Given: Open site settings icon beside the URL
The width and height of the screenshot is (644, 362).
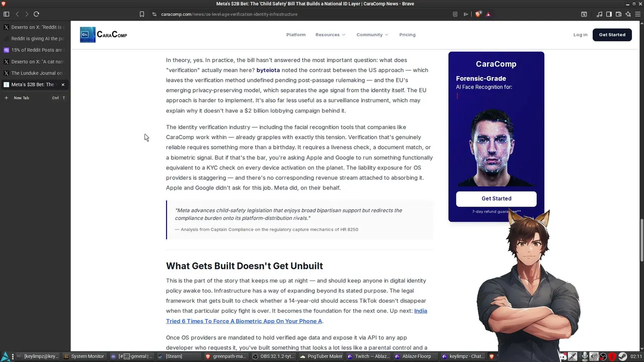Looking at the screenshot, I should [154, 14].
